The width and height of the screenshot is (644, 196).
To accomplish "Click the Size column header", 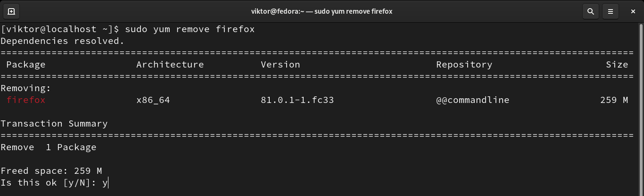I will pos(617,65).
